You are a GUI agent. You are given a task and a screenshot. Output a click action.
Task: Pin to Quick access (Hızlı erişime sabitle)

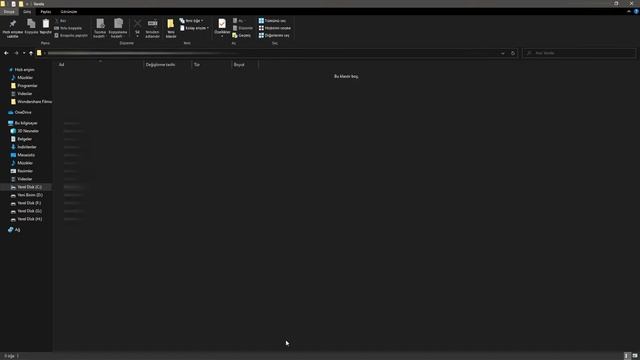coord(13,28)
